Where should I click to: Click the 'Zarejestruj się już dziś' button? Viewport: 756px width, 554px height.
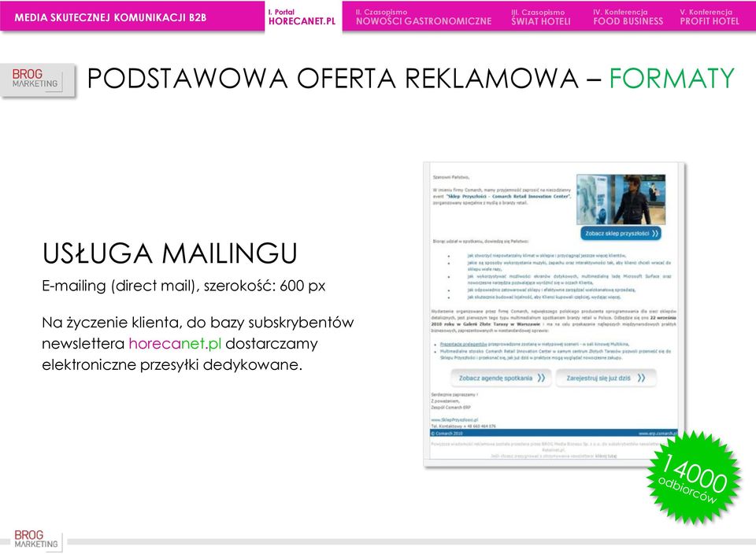(606, 379)
